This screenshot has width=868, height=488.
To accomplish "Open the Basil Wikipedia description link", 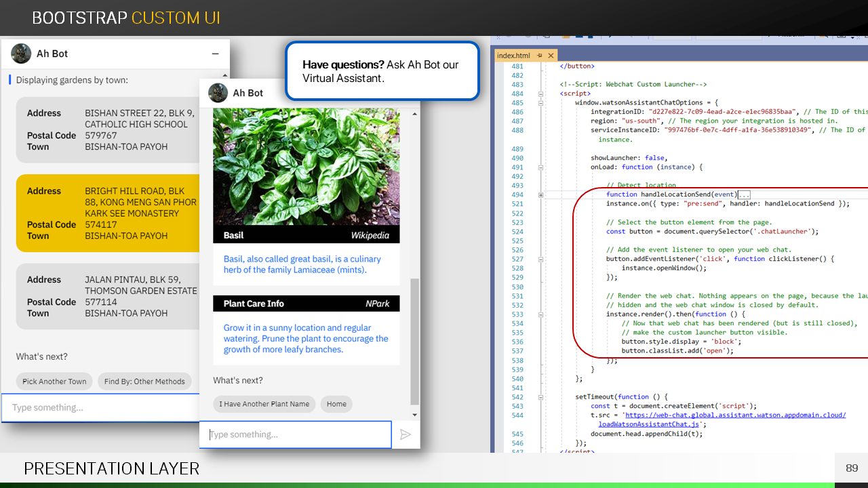I will (x=302, y=264).
